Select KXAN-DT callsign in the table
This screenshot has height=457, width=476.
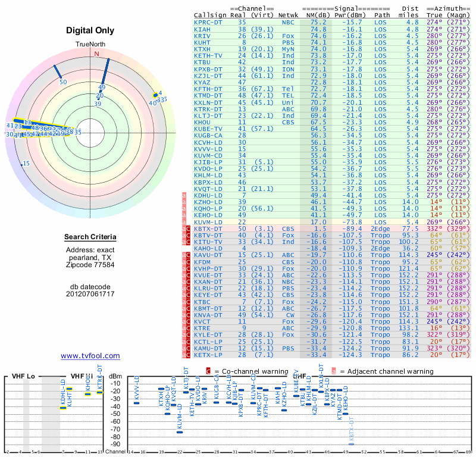click(208, 282)
